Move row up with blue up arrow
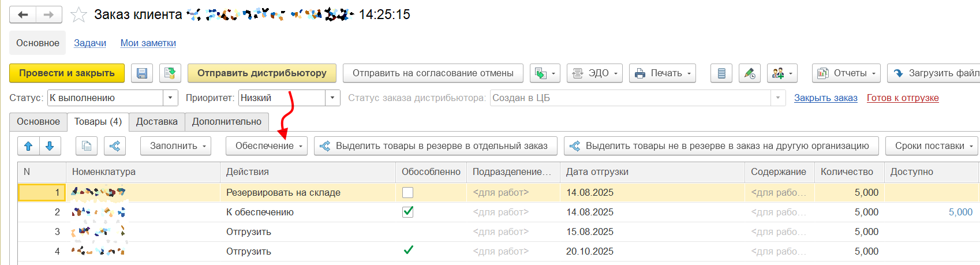Image resolution: width=980 pixels, height=265 pixels. (x=28, y=146)
